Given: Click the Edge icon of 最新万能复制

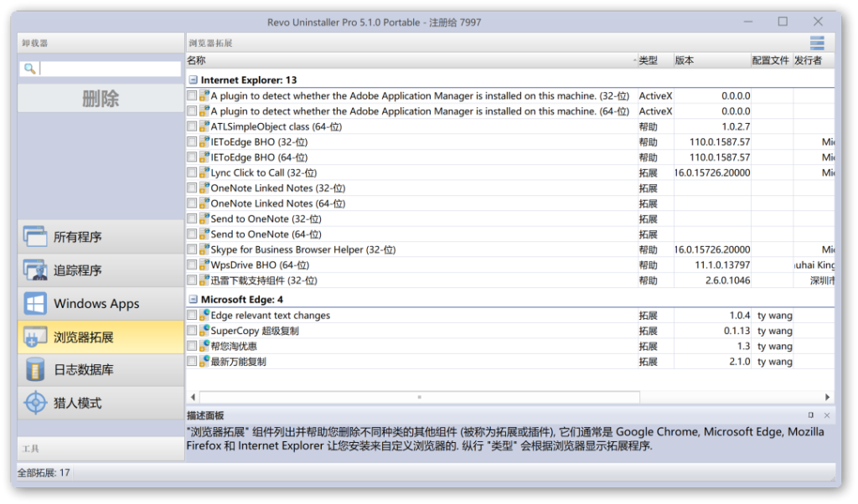Looking at the screenshot, I should [204, 361].
